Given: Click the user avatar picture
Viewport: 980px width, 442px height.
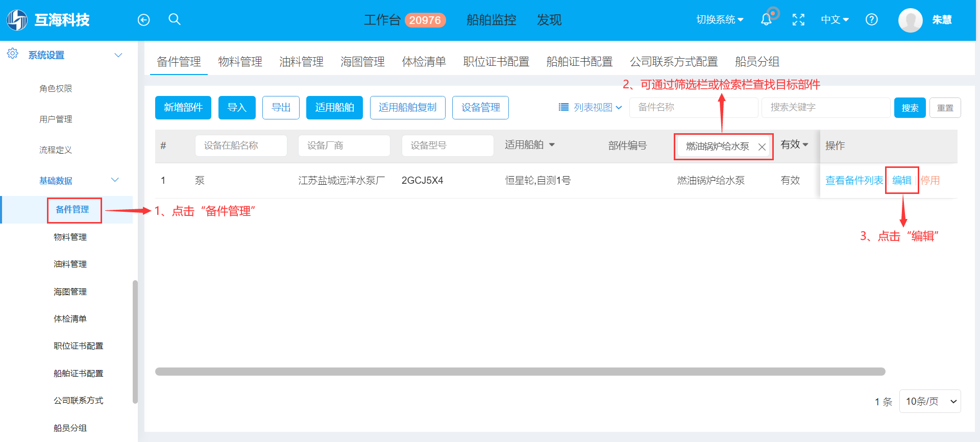Looking at the screenshot, I should [x=910, y=20].
